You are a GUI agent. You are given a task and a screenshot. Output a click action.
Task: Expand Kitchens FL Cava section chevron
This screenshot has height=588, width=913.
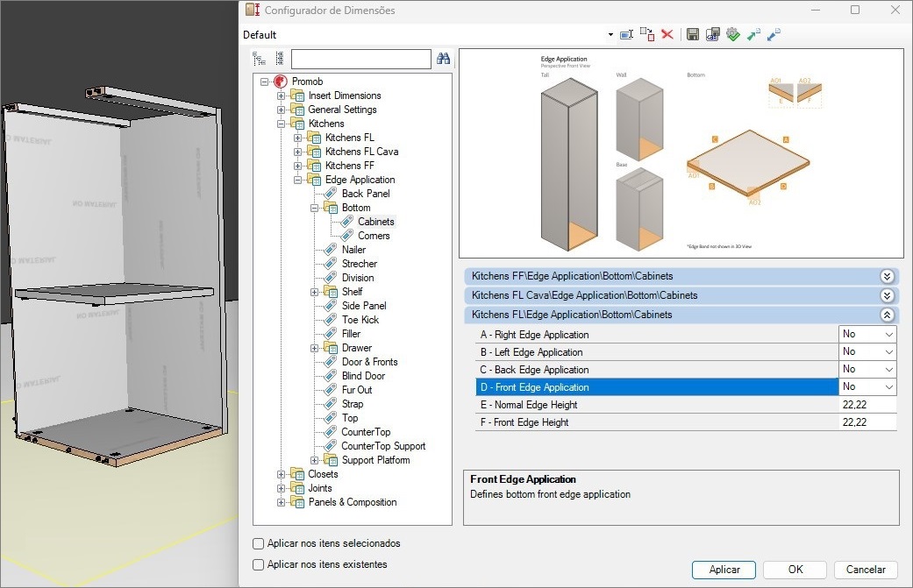(887, 295)
